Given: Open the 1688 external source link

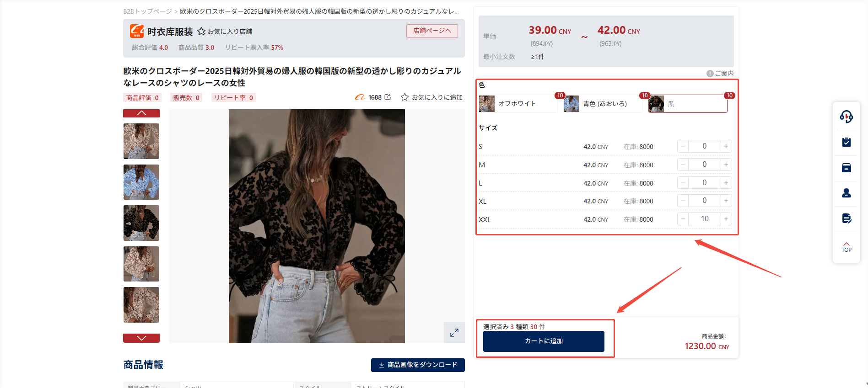Looking at the screenshot, I should click(373, 97).
